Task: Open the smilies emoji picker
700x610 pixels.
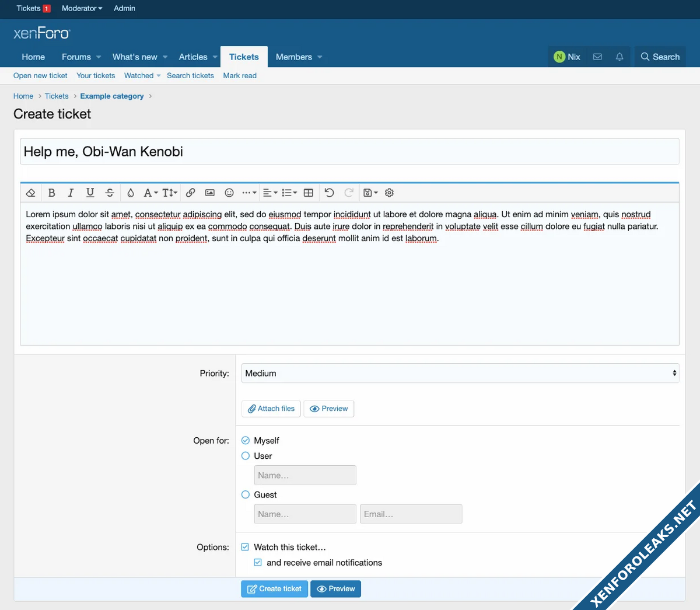Action: [x=229, y=193]
